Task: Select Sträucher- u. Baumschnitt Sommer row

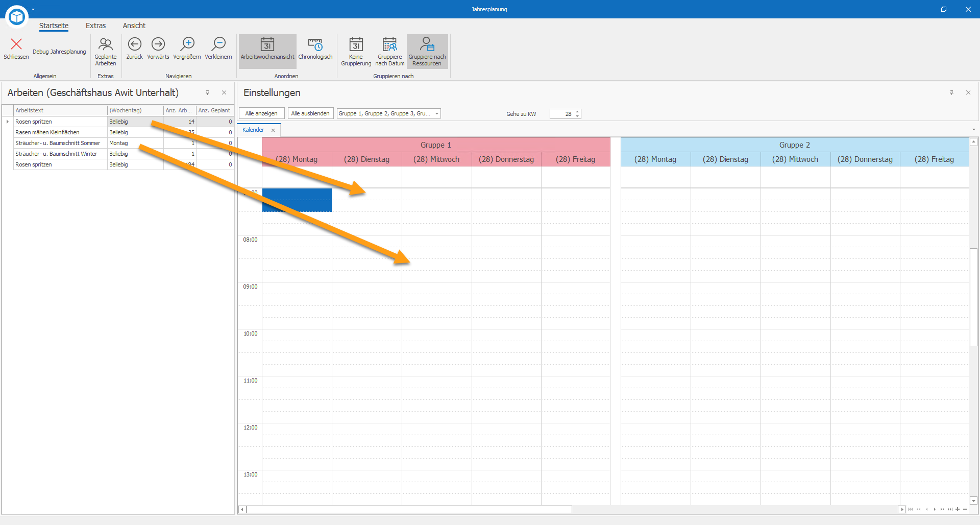Action: 123,143
